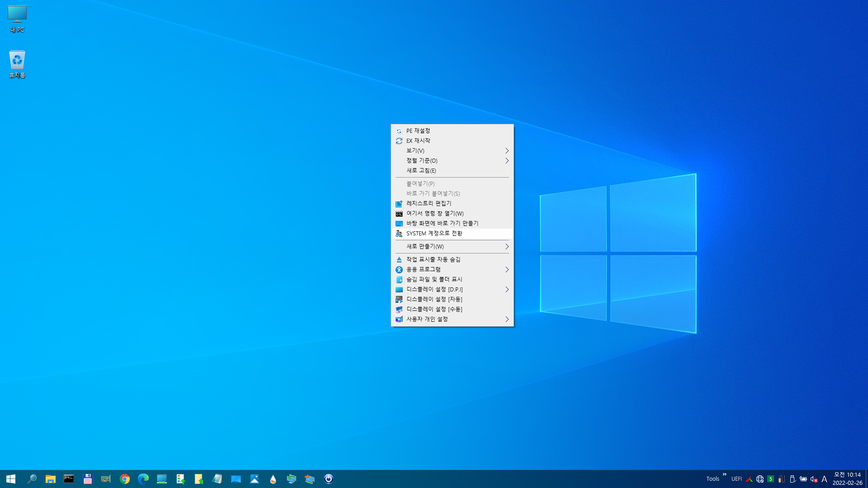Click the battery power tray icon
The height and width of the screenshot is (488, 868).
point(803,479)
